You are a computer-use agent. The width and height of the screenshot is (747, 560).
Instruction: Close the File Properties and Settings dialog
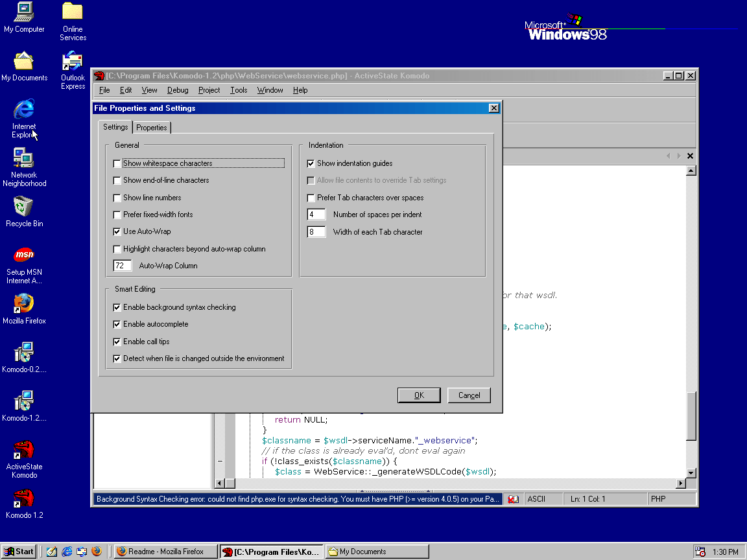[x=494, y=108]
